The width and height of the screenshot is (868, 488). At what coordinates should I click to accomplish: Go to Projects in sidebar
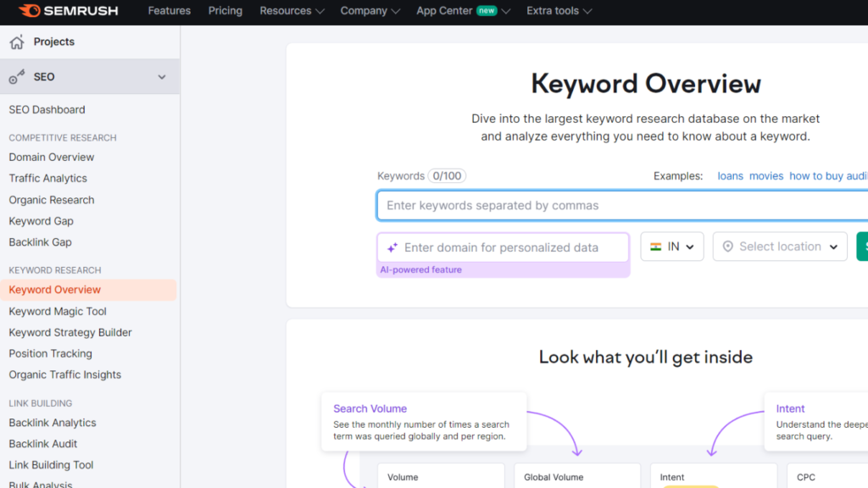pos(53,42)
